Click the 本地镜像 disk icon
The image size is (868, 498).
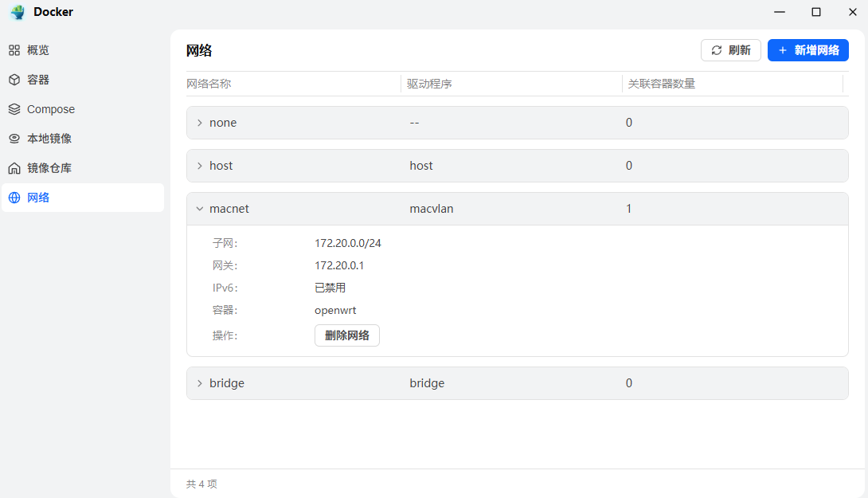coord(14,139)
